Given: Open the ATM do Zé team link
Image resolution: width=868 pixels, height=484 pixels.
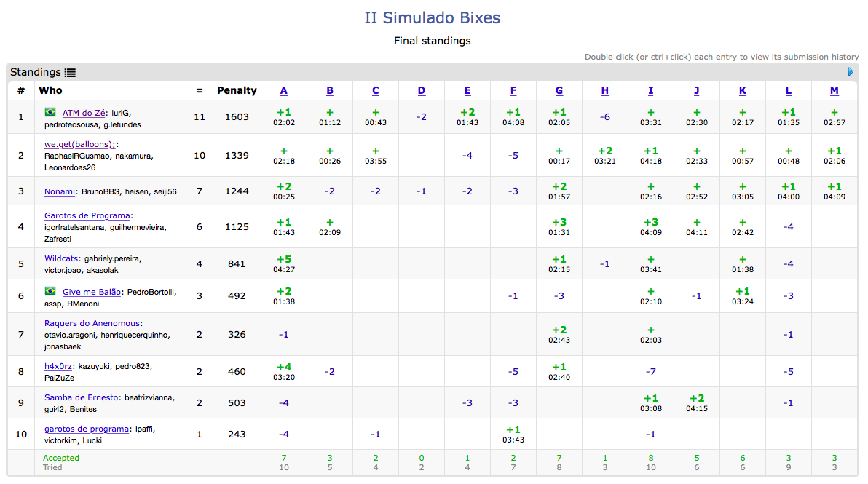Looking at the screenshot, I should pos(84,113).
